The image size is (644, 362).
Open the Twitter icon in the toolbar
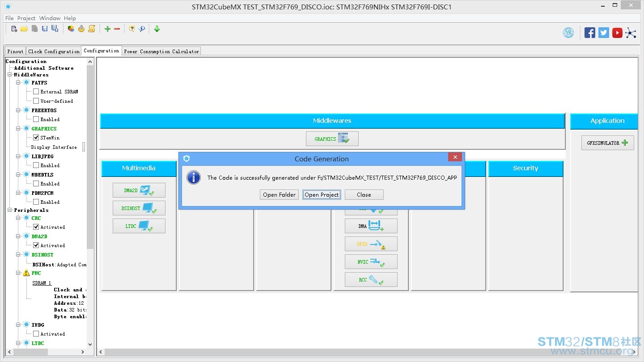[604, 33]
